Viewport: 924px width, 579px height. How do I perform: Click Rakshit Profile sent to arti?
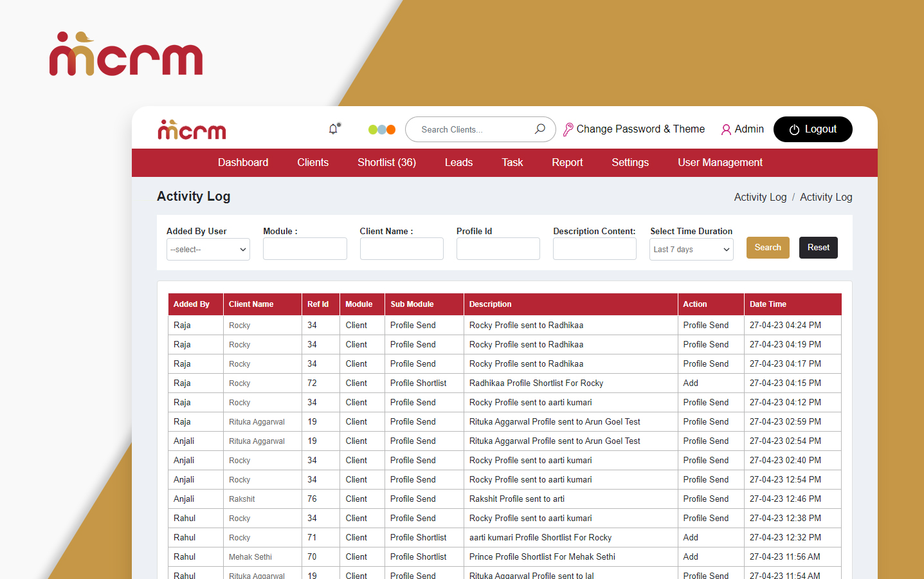point(517,499)
